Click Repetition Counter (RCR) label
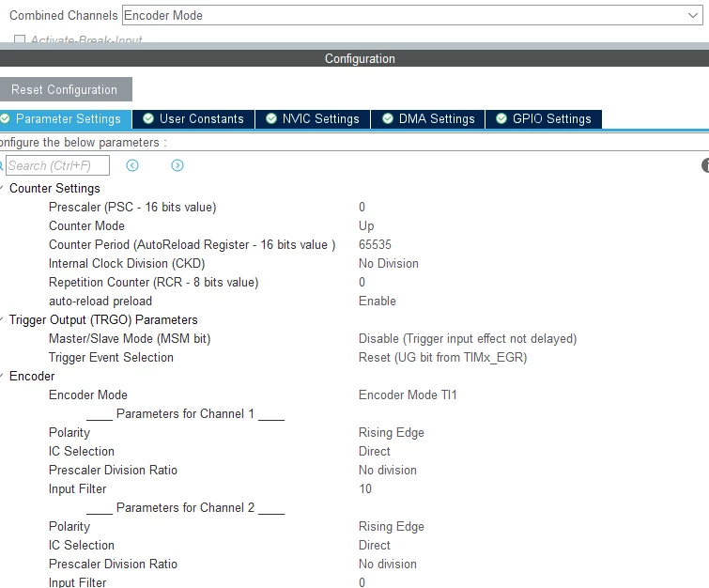This screenshot has height=588, width=709. [153, 282]
